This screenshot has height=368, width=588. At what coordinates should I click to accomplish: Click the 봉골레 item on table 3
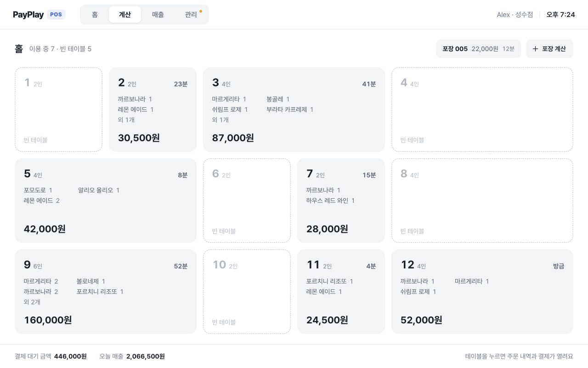click(x=278, y=99)
